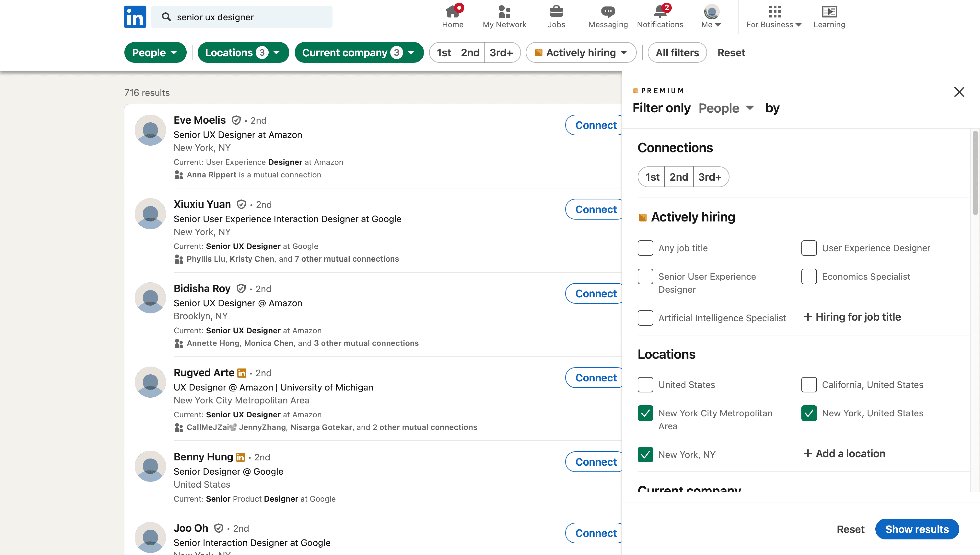Image resolution: width=980 pixels, height=555 pixels.
Task: Open Bidisha Roy profile photo
Action: [150, 298]
